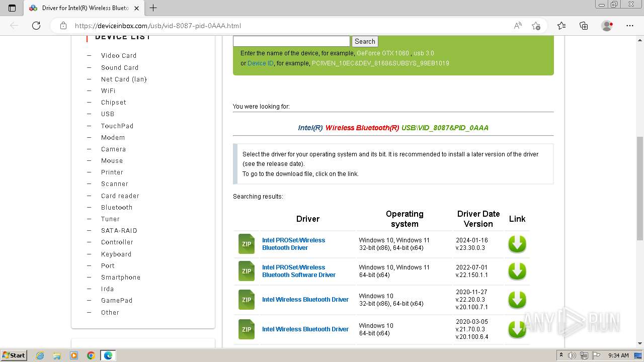Image resolution: width=644 pixels, height=362 pixels.
Task: Close the Driver for Intel tab
Action: point(136,8)
